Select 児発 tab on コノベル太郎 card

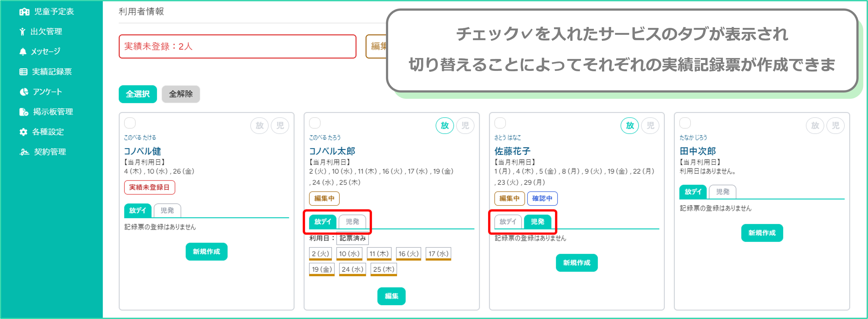click(x=352, y=222)
